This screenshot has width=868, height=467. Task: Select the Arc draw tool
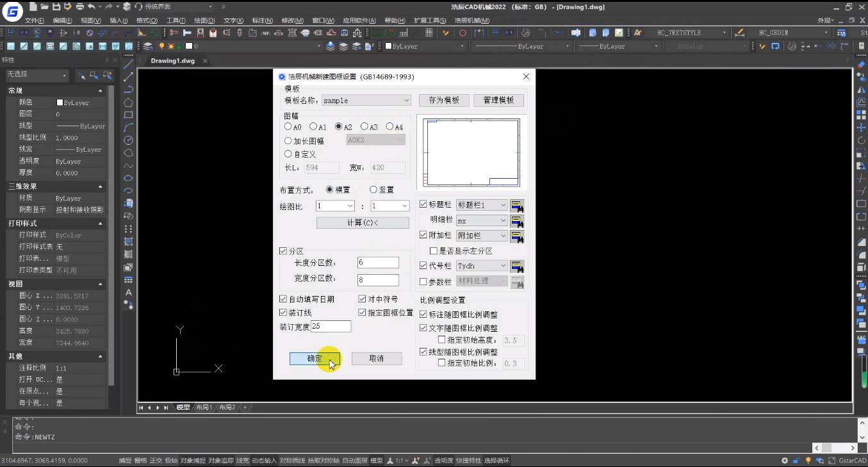tap(128, 127)
